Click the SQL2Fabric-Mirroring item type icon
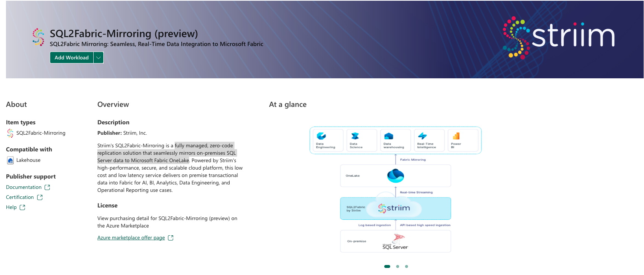The image size is (644, 275). click(10, 133)
